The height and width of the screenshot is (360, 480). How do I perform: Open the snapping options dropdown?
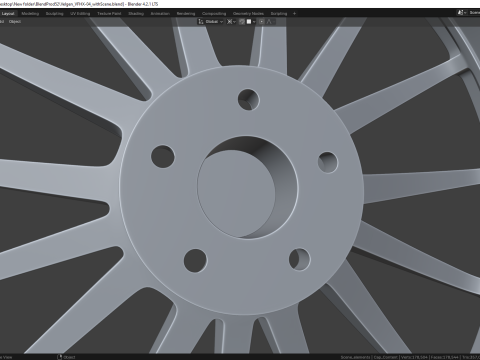(x=251, y=22)
